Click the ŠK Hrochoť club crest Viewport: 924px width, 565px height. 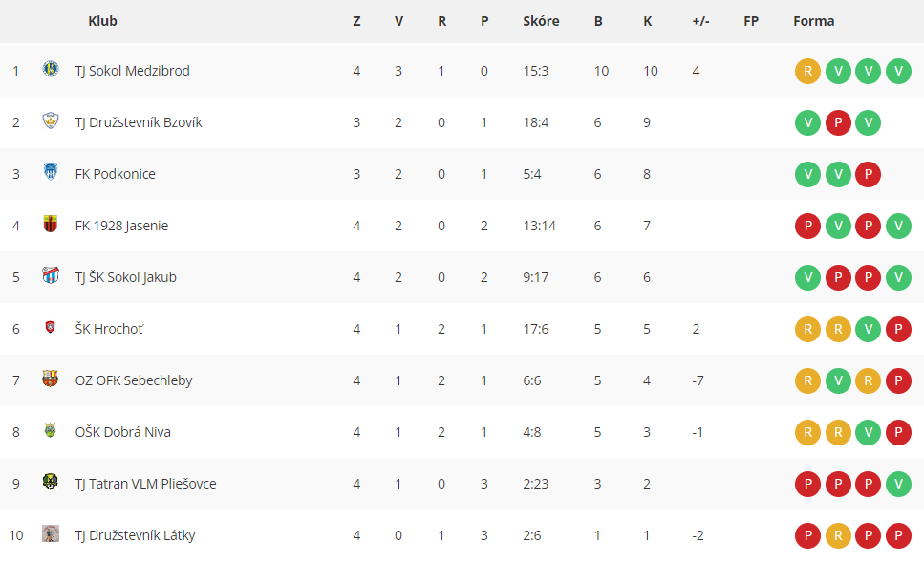51,327
